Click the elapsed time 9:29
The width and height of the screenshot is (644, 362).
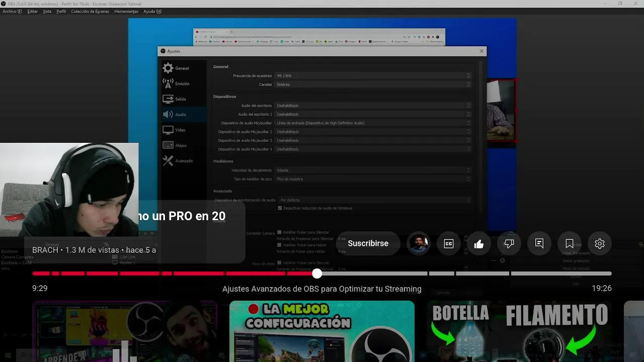pos(40,288)
